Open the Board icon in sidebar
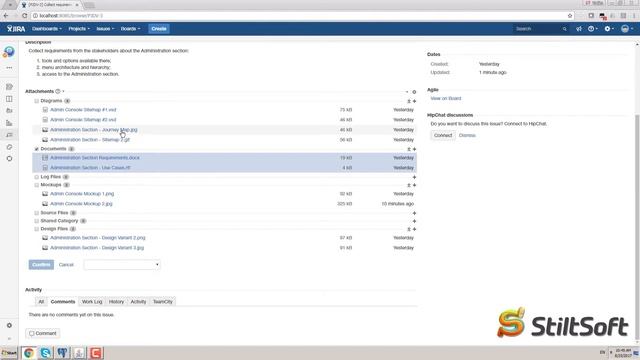This screenshot has width=640, height=360. point(9,99)
